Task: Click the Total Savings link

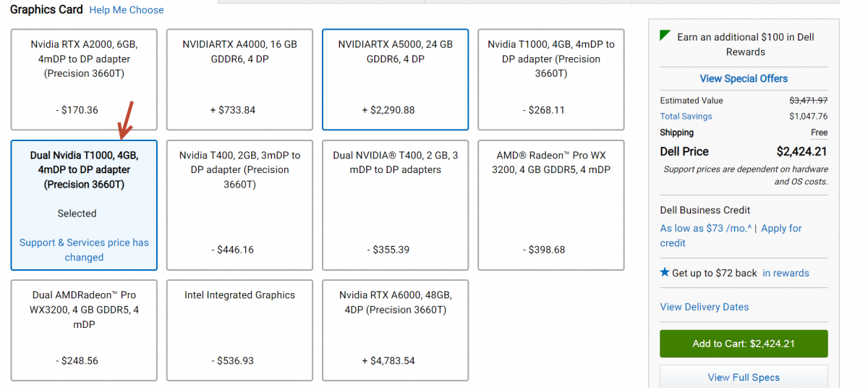Action: pos(686,116)
